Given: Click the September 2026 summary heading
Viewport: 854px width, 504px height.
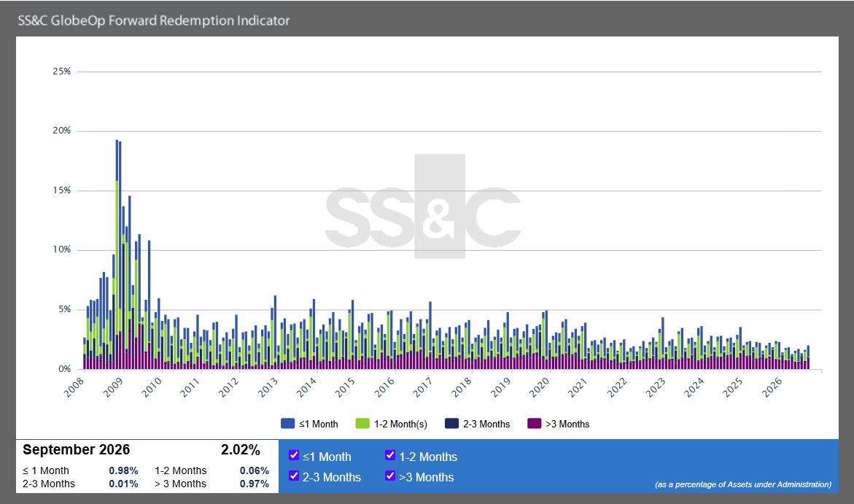Looking at the screenshot, I should tap(77, 449).
